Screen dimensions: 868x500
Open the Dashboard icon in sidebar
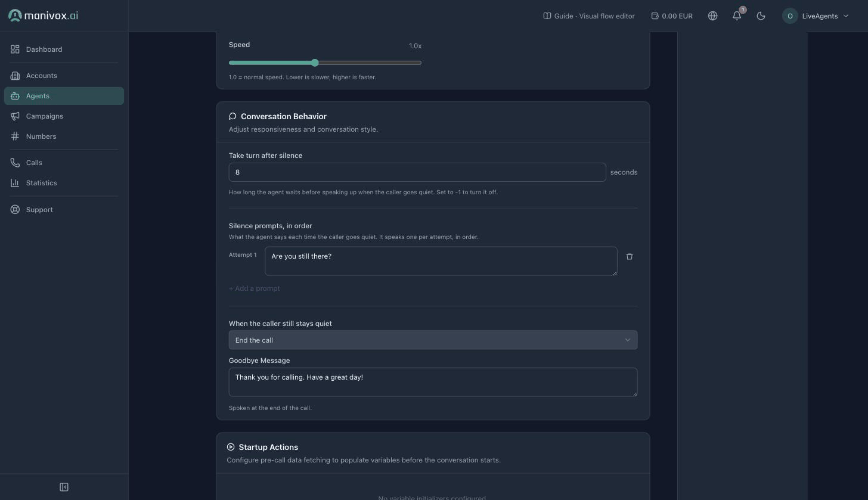[x=15, y=49]
